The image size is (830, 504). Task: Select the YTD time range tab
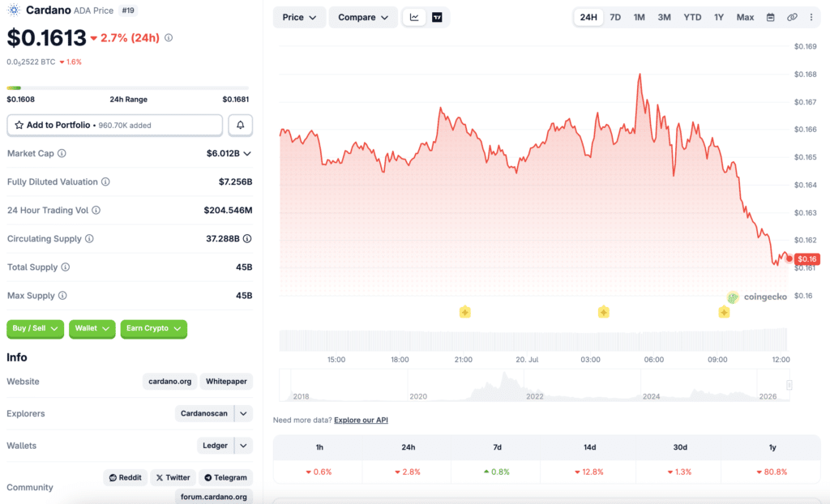pyautogui.click(x=692, y=18)
